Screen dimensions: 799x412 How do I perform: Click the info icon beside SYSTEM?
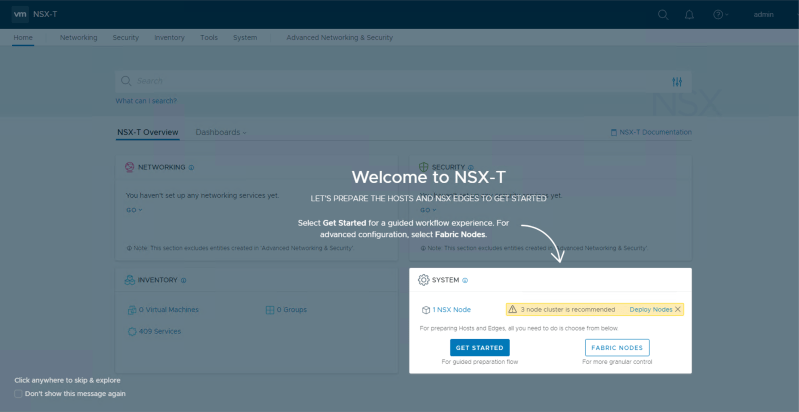pyautogui.click(x=466, y=280)
